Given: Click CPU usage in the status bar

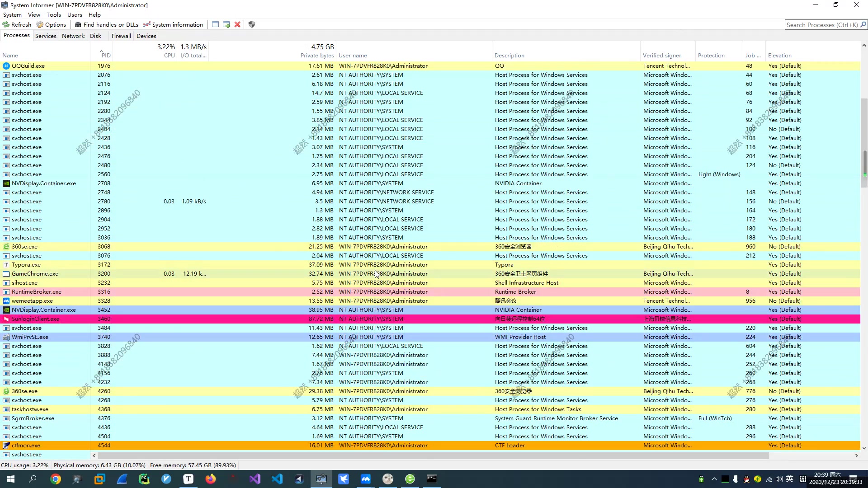Looking at the screenshot, I should [24, 465].
